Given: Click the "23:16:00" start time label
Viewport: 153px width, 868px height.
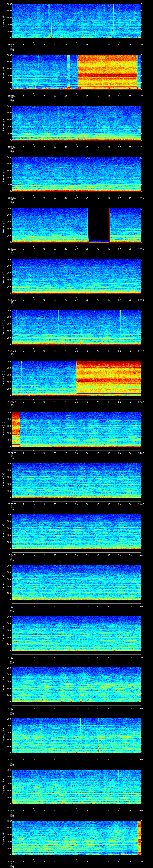Looking at the screenshot, I should click(x=12, y=147).
